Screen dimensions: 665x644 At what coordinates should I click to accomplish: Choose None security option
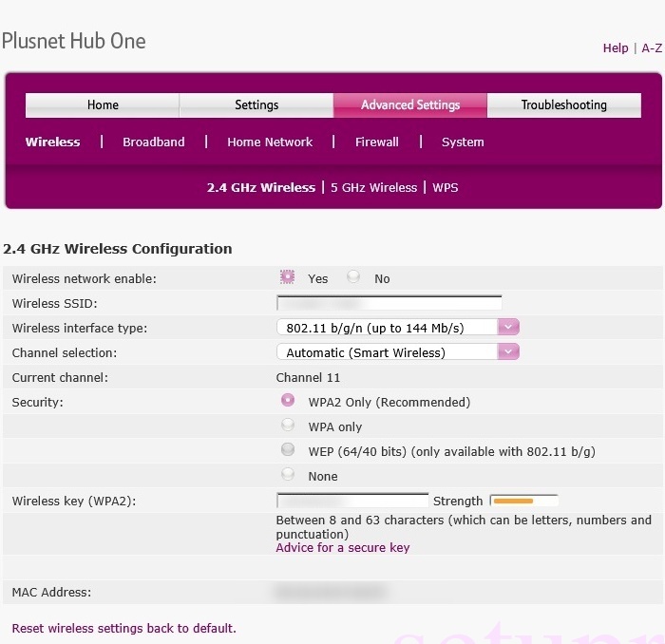click(x=288, y=474)
